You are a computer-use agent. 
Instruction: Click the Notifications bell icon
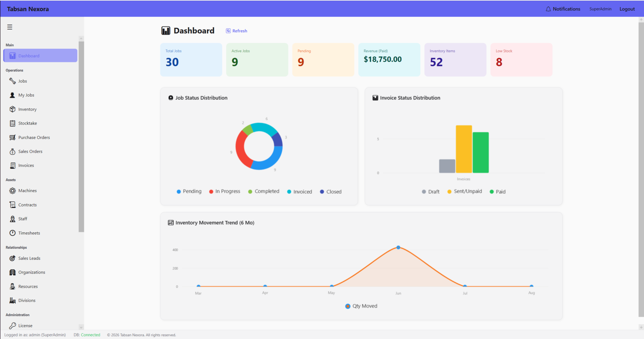548,9
